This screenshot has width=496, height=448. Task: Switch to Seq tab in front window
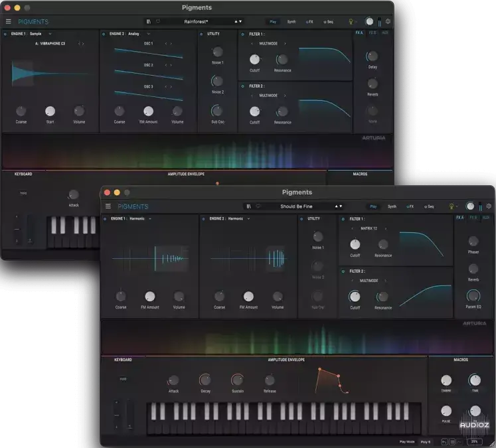[x=429, y=206]
